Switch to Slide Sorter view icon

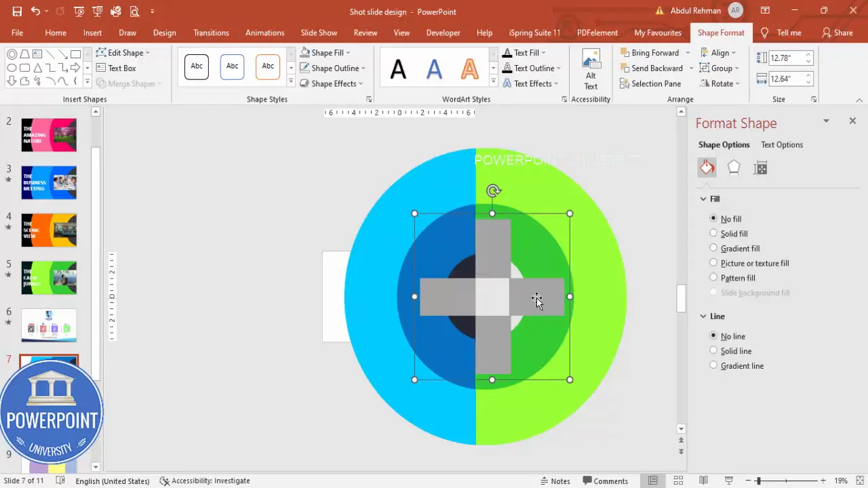click(678, 481)
